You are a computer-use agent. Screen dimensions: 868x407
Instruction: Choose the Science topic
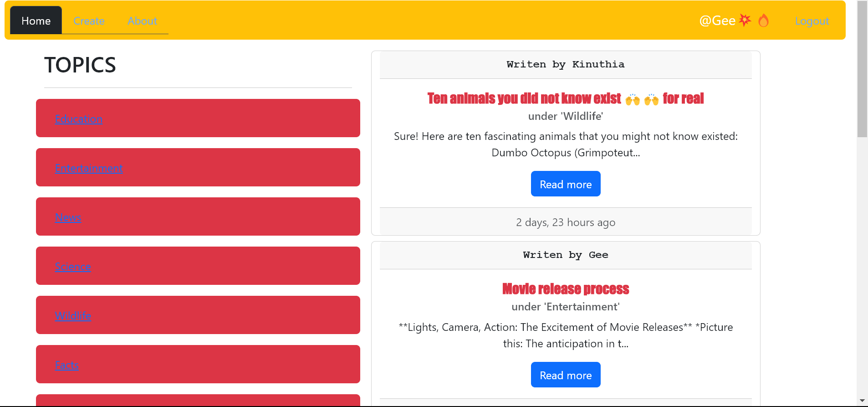[x=73, y=267]
